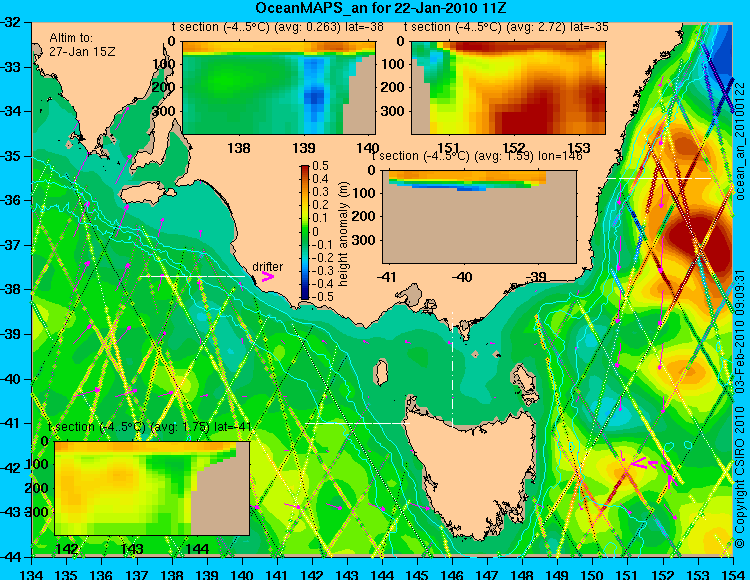Pick the dark blue bottom of the height anomaly colorbar
The width and height of the screenshot is (750, 580).
(x=305, y=296)
